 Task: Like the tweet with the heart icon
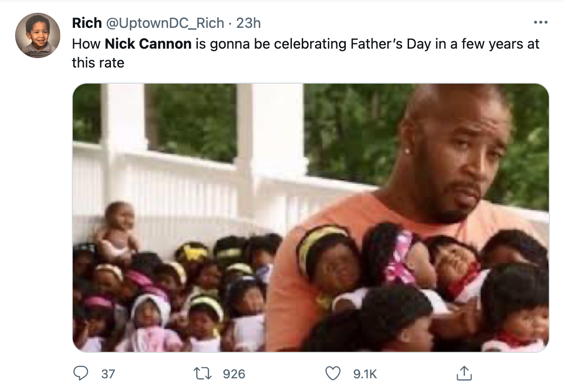pyautogui.click(x=333, y=373)
